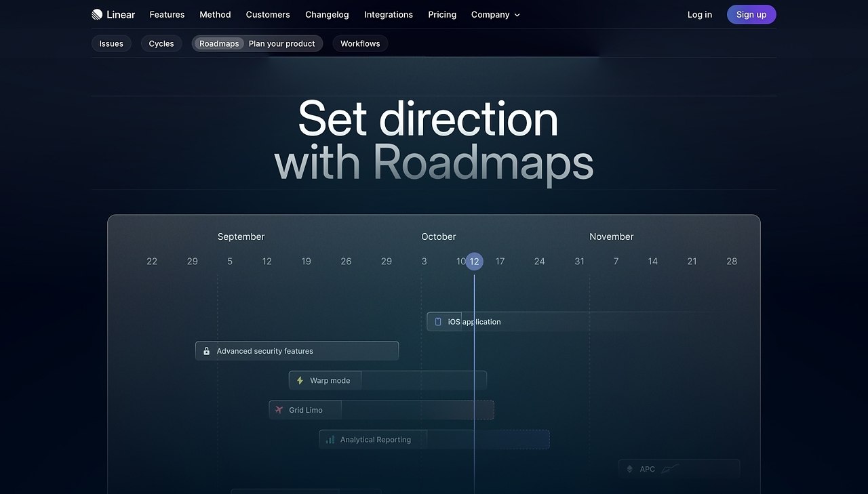Click the November month label
868x494 pixels.
click(612, 236)
